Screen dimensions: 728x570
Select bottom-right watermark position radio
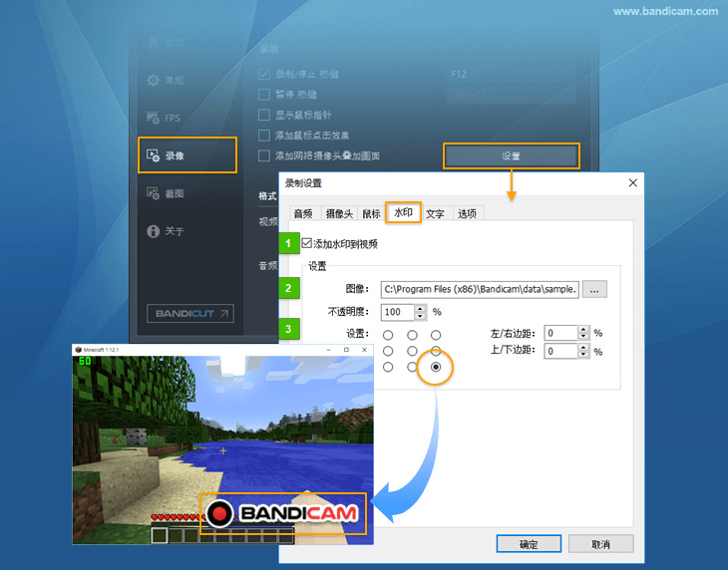click(x=436, y=368)
